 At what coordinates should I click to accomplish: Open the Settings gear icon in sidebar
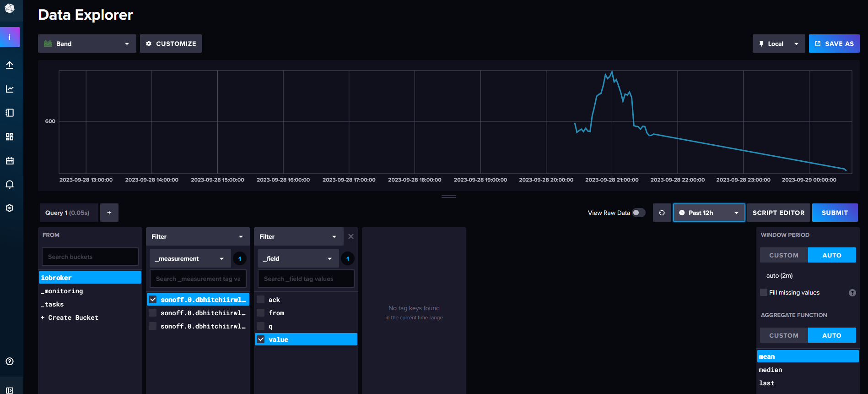tap(10, 208)
